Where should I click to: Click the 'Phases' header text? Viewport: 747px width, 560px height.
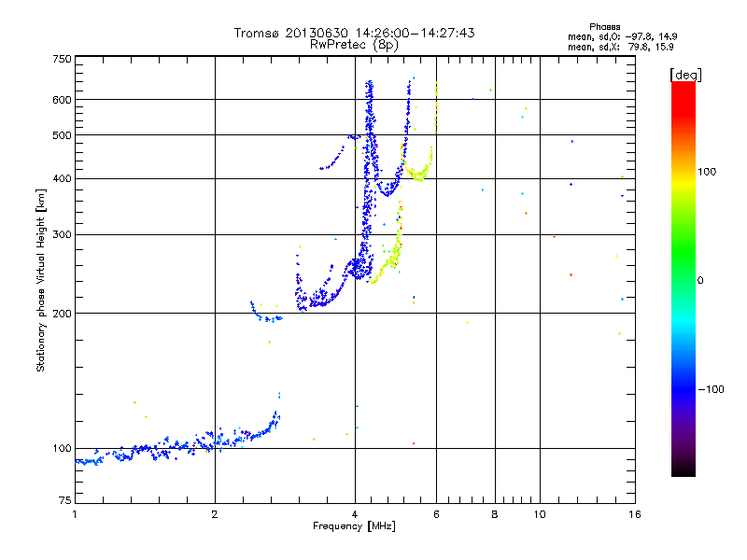[x=604, y=27]
